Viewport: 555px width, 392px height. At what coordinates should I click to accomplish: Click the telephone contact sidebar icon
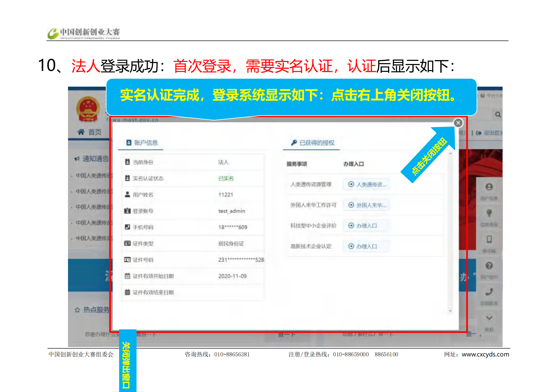pos(489,292)
